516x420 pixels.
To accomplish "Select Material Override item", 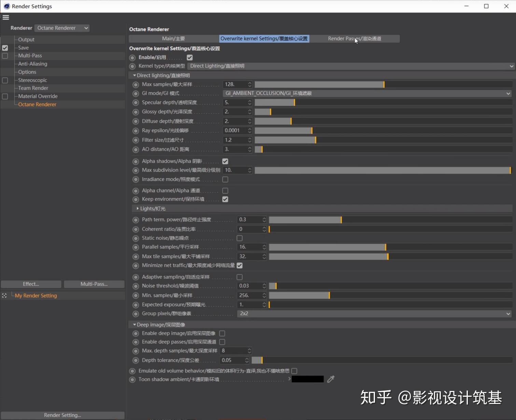I will (38, 96).
